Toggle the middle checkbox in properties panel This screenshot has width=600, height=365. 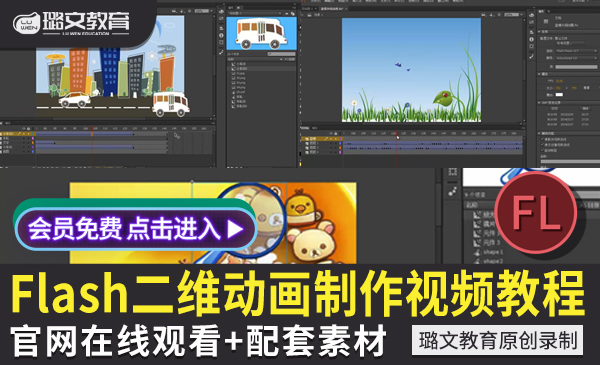coord(543,145)
